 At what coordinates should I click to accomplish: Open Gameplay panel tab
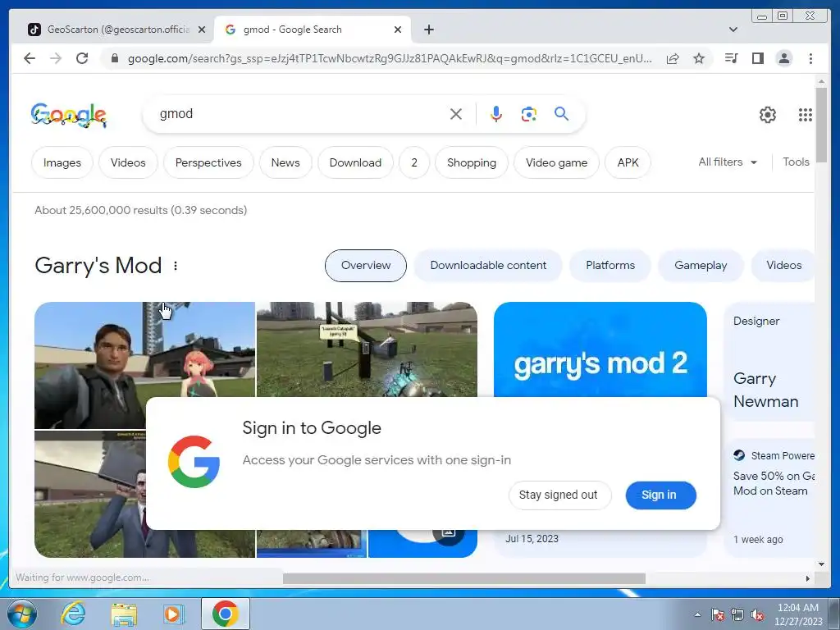coord(701,266)
